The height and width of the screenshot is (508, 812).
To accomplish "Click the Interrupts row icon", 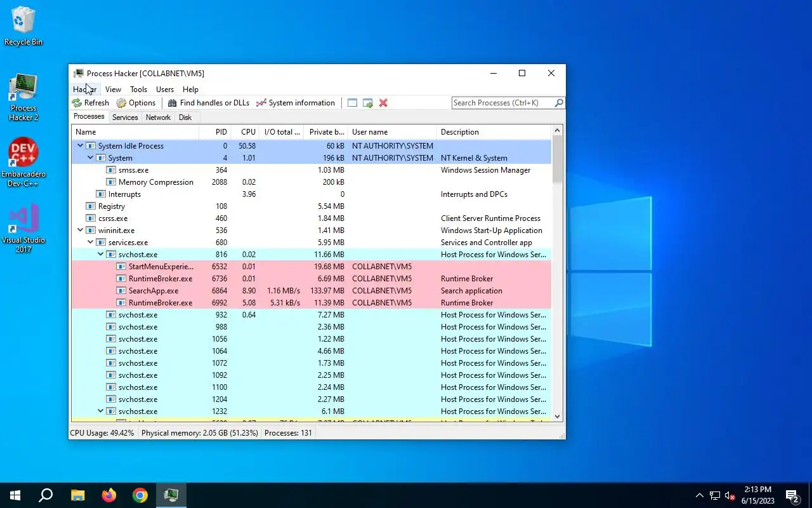I will tap(101, 194).
